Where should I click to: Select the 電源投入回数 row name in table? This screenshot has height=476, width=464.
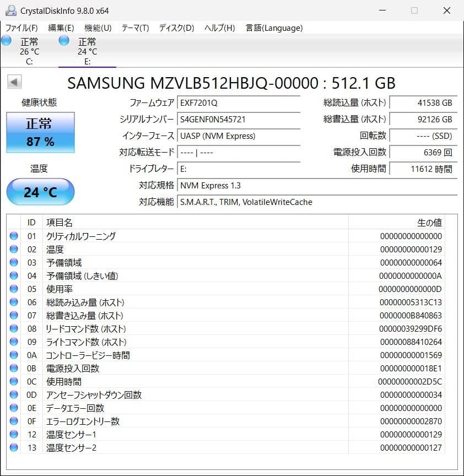pos(73,369)
